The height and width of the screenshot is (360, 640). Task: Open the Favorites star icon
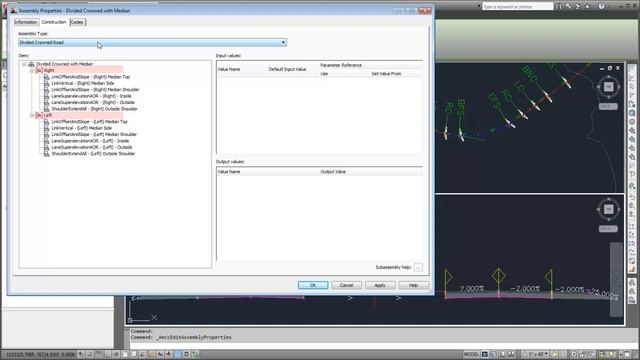[588, 7]
